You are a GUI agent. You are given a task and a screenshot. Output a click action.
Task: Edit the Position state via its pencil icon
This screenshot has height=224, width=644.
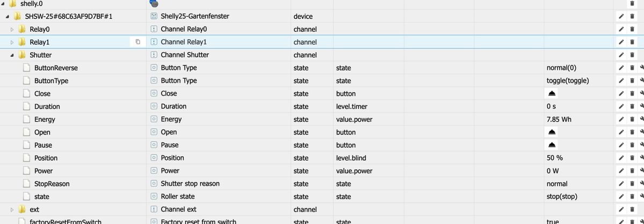click(621, 158)
